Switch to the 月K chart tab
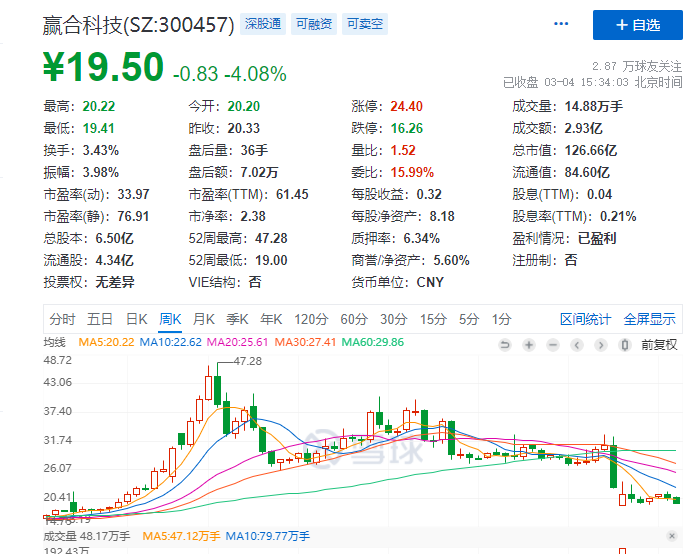Viewport: 698px width, 554px height. tap(203, 319)
